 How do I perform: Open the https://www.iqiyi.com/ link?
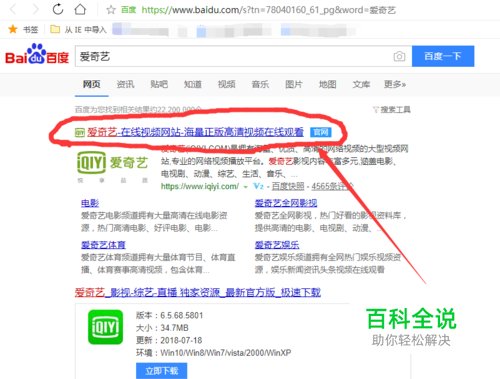click(200, 186)
